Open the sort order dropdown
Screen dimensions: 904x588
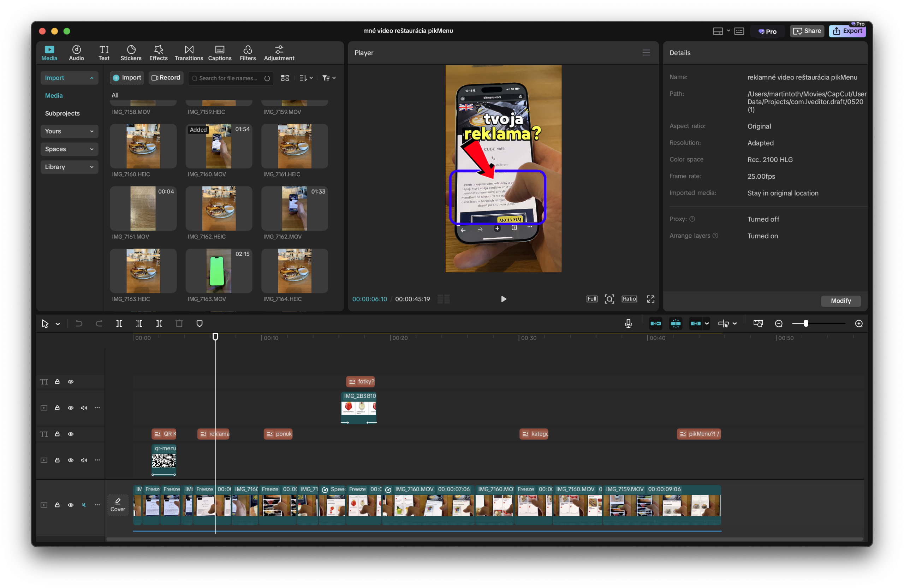coord(306,78)
